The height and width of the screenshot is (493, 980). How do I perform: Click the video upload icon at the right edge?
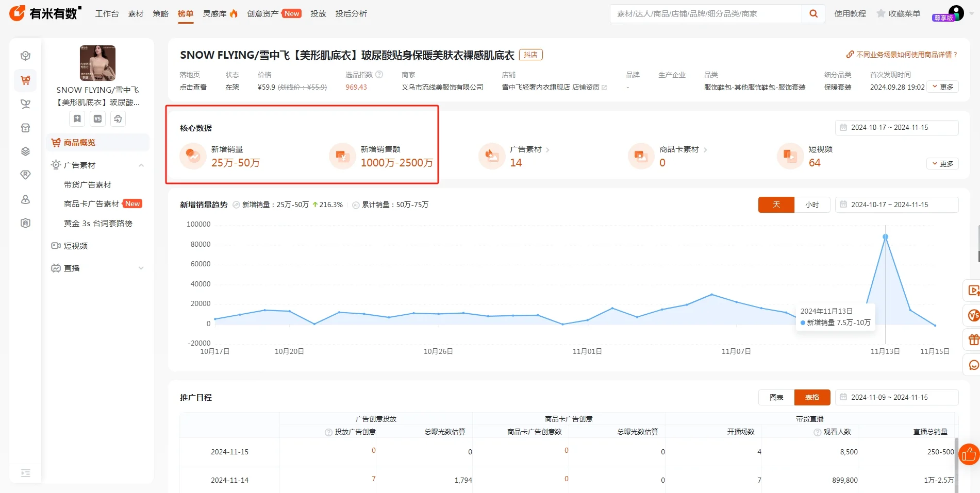tap(973, 291)
